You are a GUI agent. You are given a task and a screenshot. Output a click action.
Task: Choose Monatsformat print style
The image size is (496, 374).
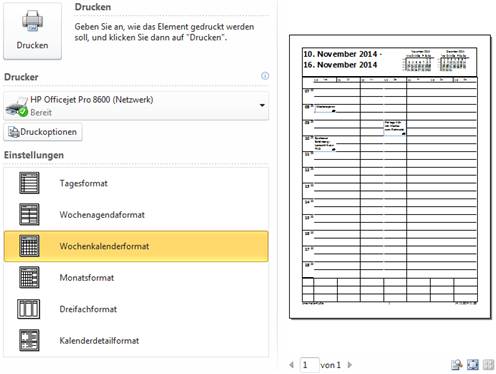(136, 278)
